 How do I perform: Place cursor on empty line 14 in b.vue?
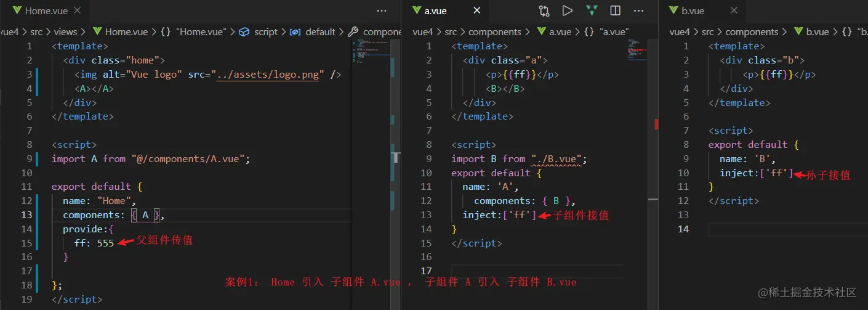[788, 229]
